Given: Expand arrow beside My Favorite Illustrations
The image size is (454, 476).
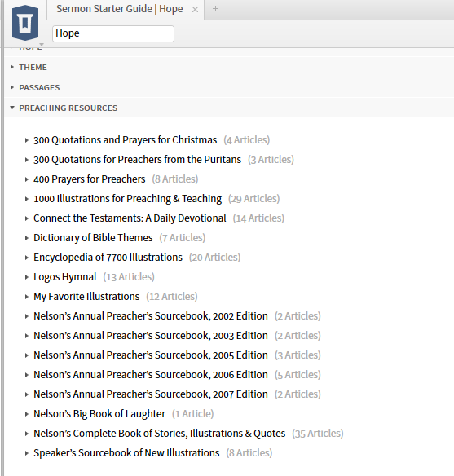Looking at the screenshot, I should point(27,297).
